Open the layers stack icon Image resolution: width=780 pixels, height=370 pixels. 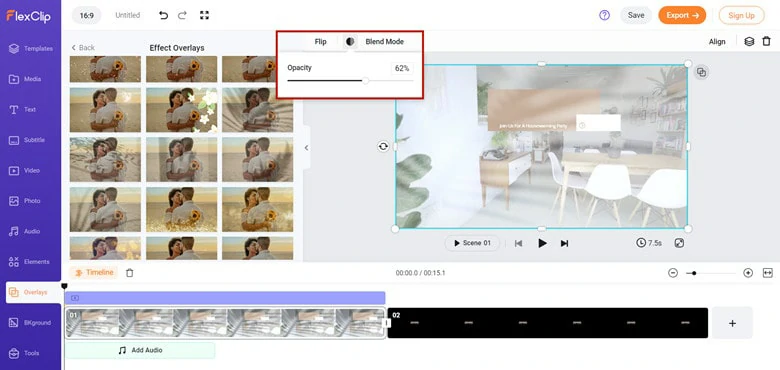click(x=749, y=42)
